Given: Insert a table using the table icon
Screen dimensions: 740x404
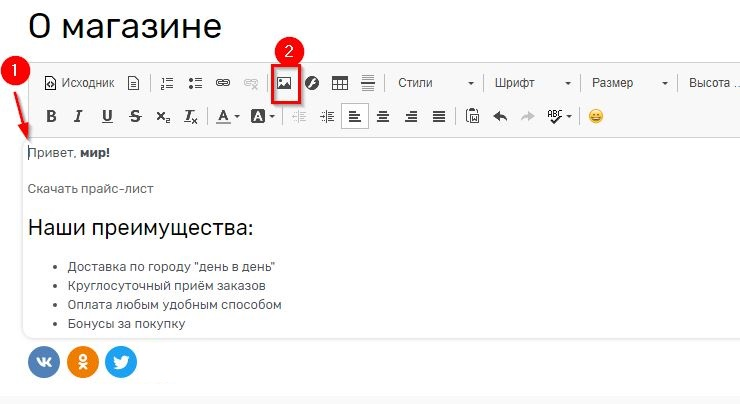Looking at the screenshot, I should click(340, 83).
